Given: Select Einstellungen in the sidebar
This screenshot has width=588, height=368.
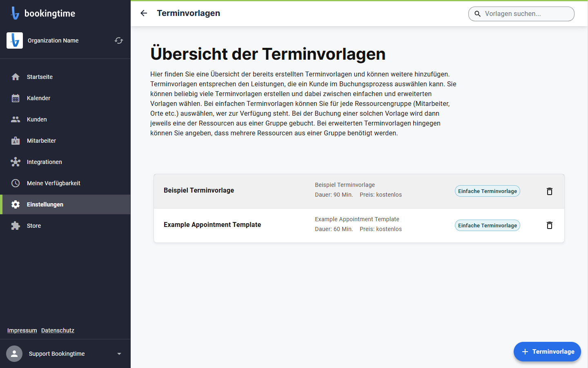Looking at the screenshot, I should (65, 204).
